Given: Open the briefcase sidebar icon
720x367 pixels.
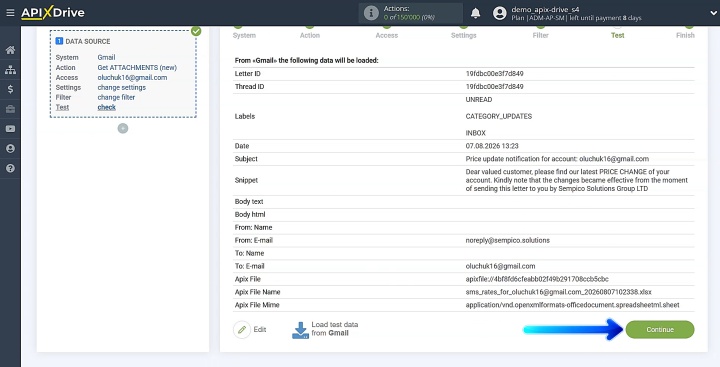Looking at the screenshot, I should (10, 109).
